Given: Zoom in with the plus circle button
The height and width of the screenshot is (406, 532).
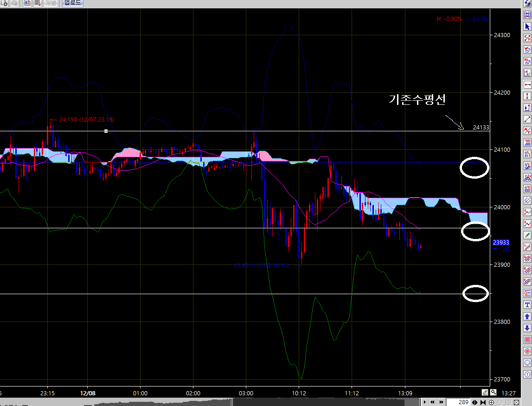Looking at the screenshot, I should (x=492, y=402).
